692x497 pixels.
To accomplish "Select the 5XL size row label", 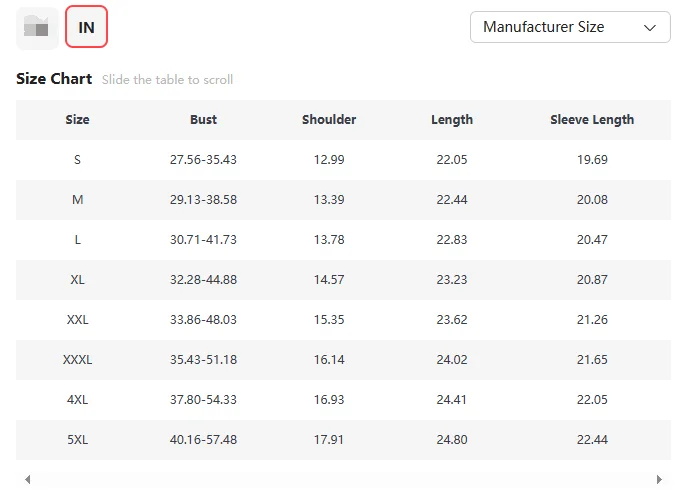I will [77, 440].
